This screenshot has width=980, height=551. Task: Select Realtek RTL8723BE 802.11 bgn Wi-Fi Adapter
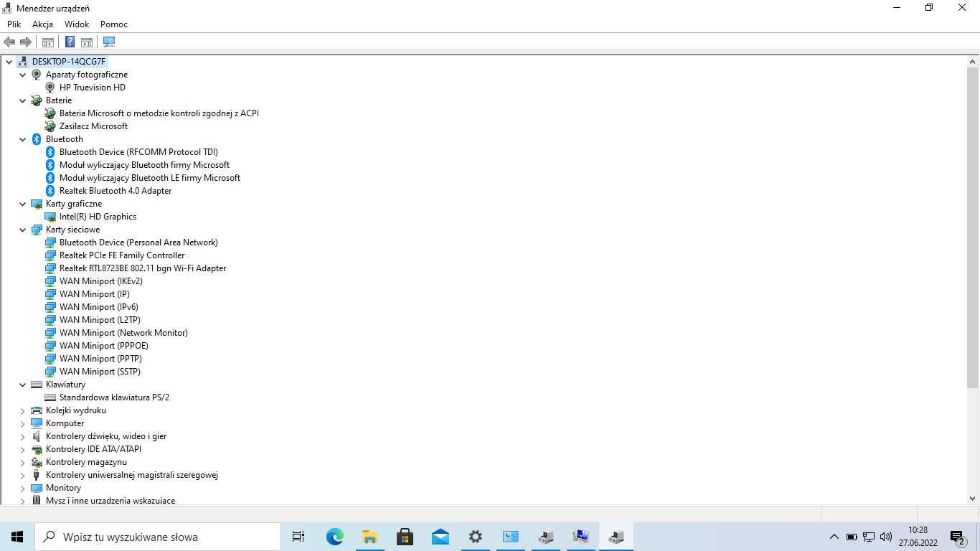[143, 268]
